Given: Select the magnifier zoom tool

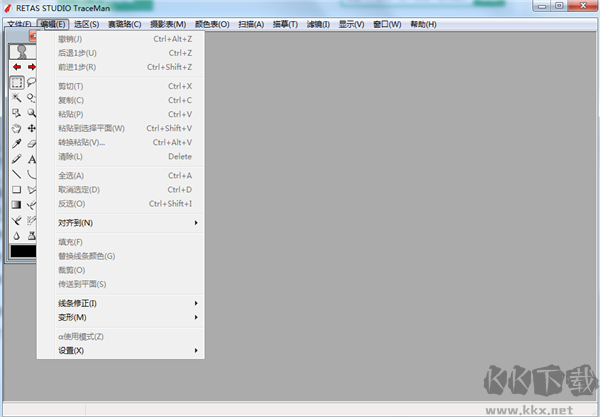Looking at the screenshot, I should [x=31, y=113].
